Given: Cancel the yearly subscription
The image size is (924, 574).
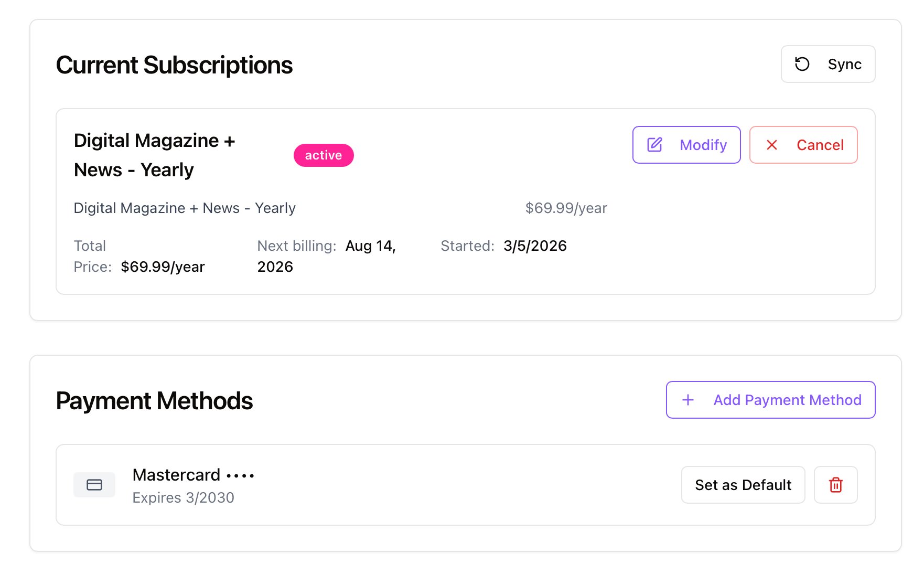Looking at the screenshot, I should (x=803, y=145).
